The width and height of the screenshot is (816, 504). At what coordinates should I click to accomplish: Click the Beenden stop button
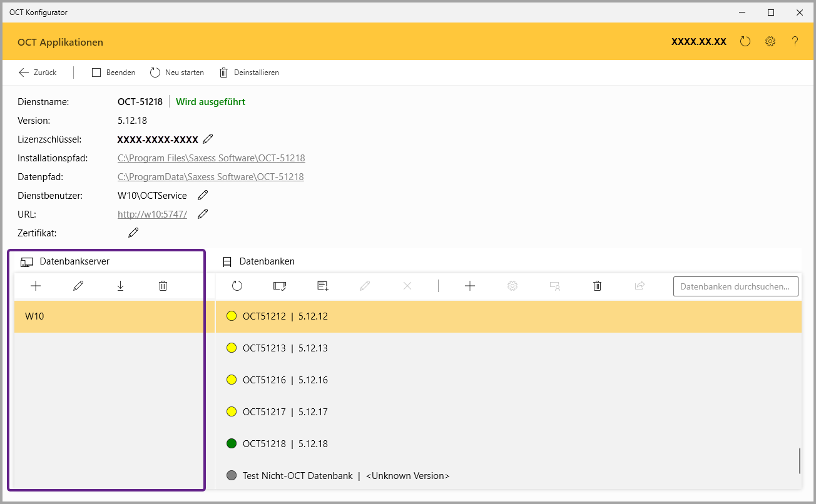pos(114,73)
